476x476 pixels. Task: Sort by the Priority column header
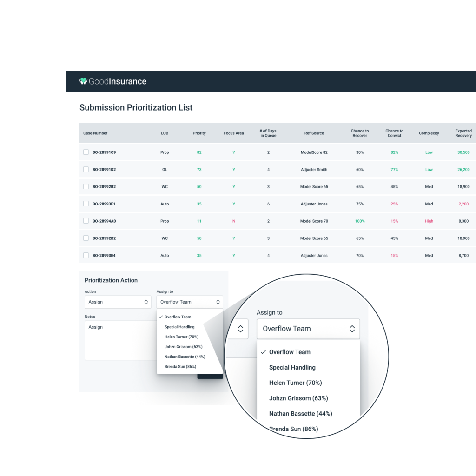(199, 133)
